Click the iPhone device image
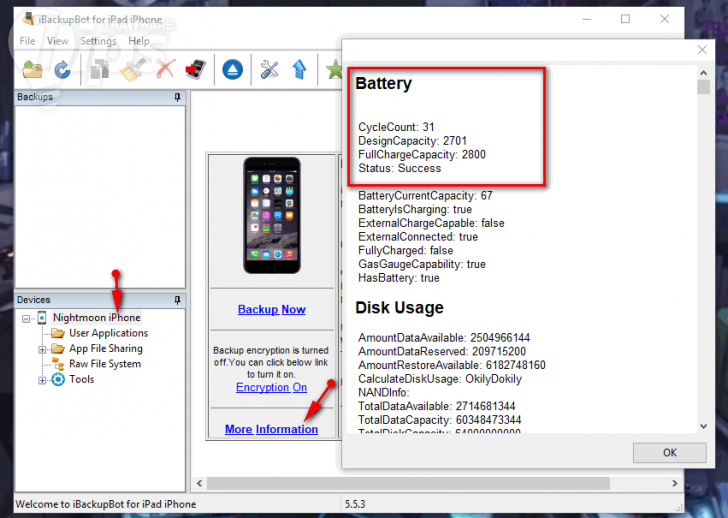 (x=272, y=215)
